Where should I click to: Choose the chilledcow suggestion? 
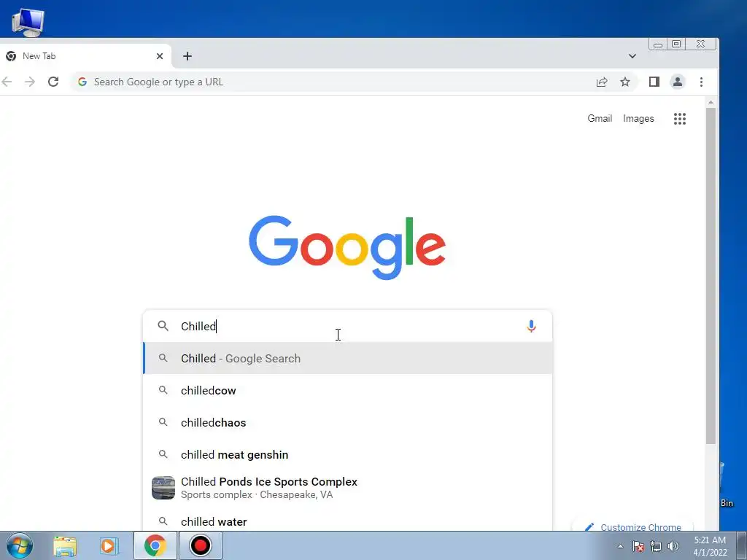(348, 391)
